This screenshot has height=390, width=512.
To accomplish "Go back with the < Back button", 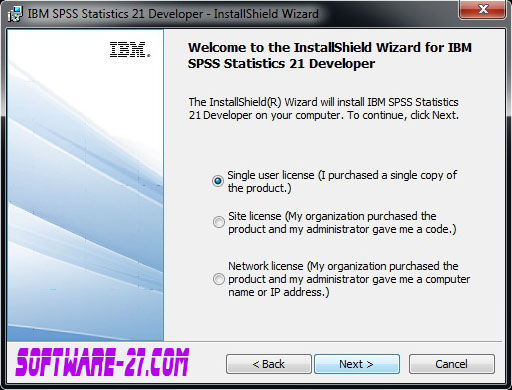I will point(269,364).
